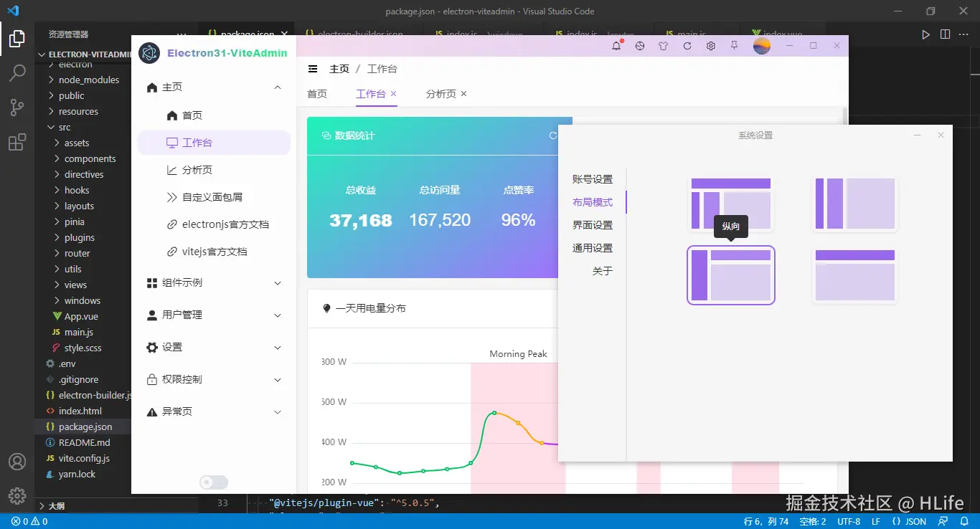Image resolution: width=980 pixels, height=529 pixels.
Task: Open the VS Code Explorer activity icon
Action: click(17, 39)
